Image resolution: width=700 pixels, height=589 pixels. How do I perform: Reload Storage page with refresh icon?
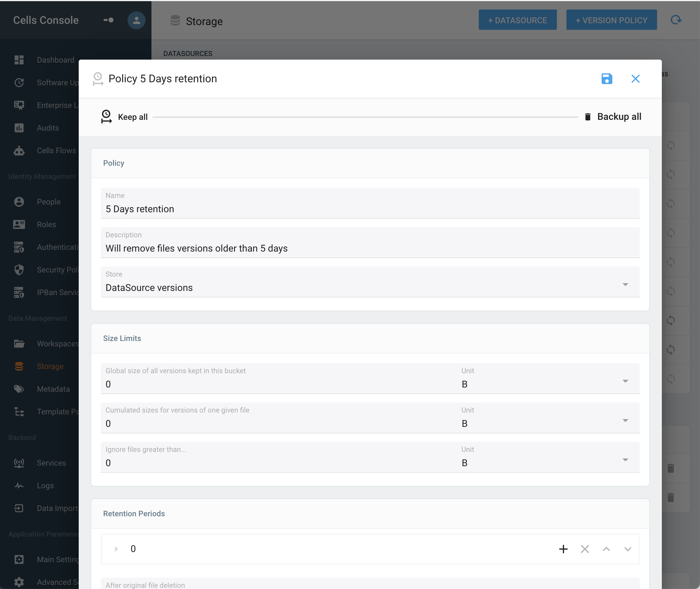click(676, 20)
